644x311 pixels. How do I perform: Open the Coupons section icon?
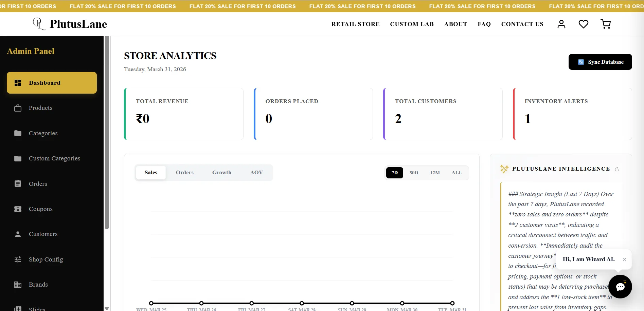(18, 209)
